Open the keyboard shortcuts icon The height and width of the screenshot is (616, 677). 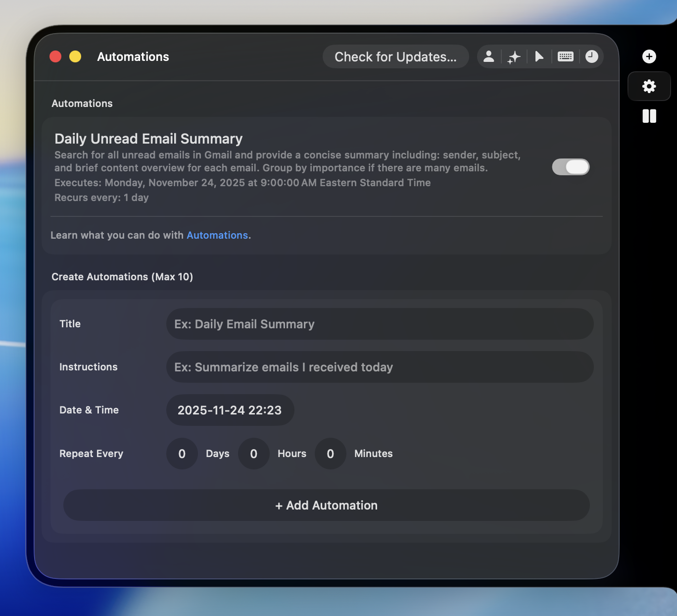pos(566,56)
